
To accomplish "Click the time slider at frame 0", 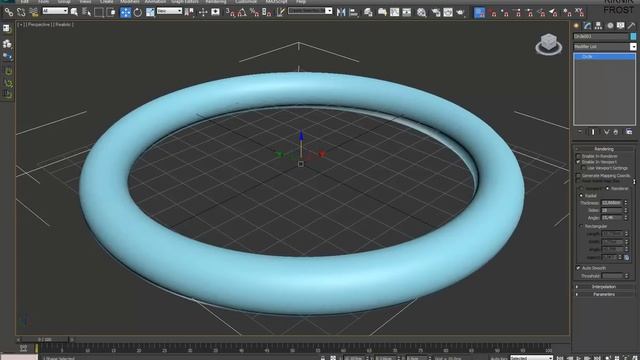I will (45, 340).
